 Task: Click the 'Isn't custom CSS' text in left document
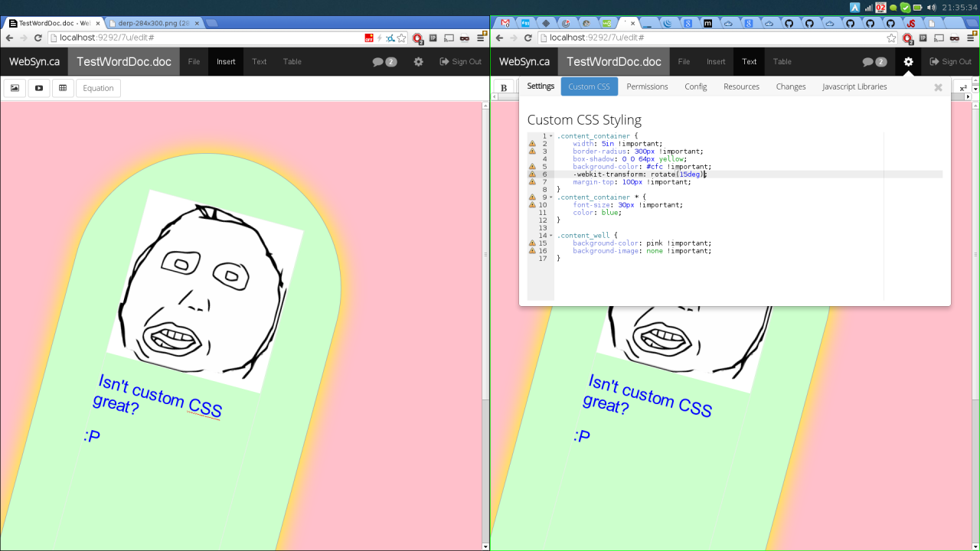pyautogui.click(x=158, y=396)
